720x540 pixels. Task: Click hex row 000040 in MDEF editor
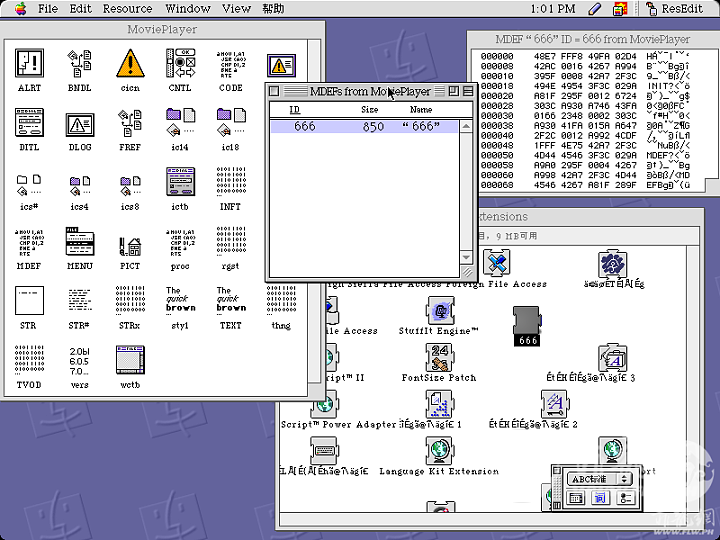585,136
